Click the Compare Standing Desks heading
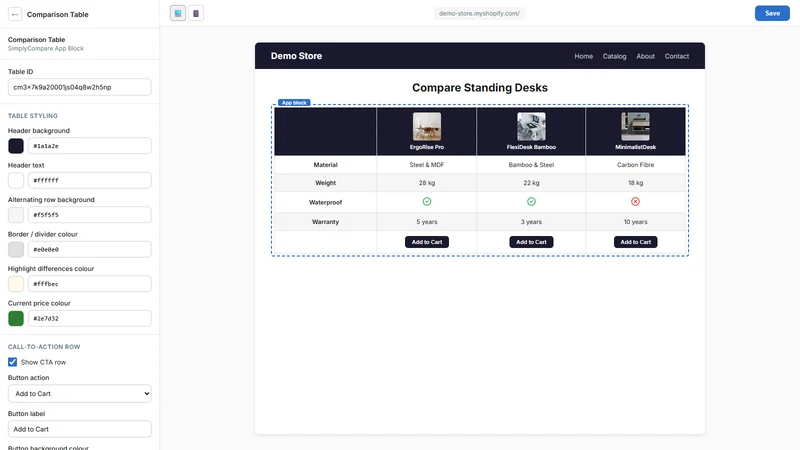The width and height of the screenshot is (800, 450). 480,88
